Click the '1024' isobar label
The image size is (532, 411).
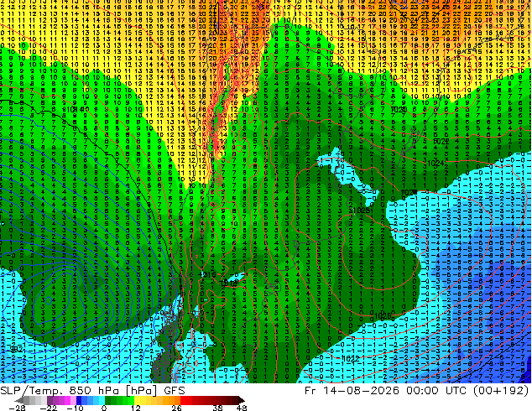point(436,164)
